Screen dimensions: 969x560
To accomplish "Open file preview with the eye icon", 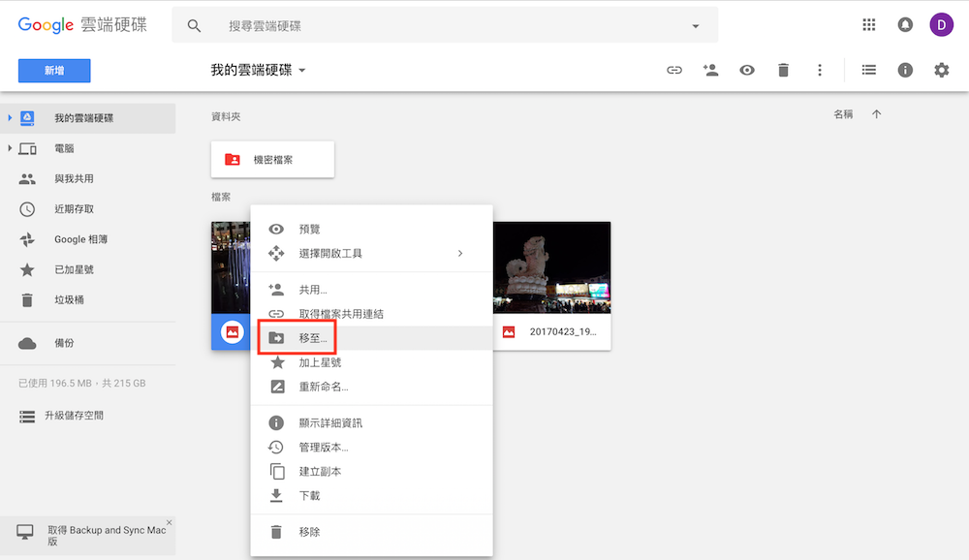I will pyautogui.click(x=746, y=70).
